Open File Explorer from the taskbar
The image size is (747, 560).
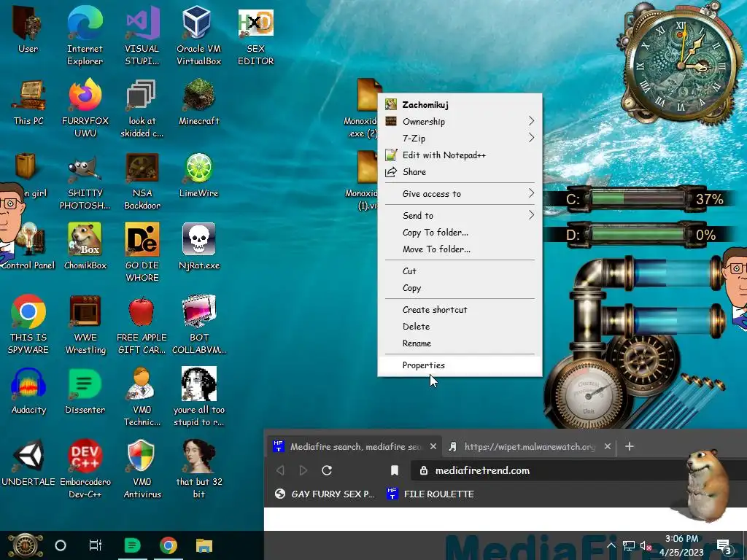coord(204,545)
